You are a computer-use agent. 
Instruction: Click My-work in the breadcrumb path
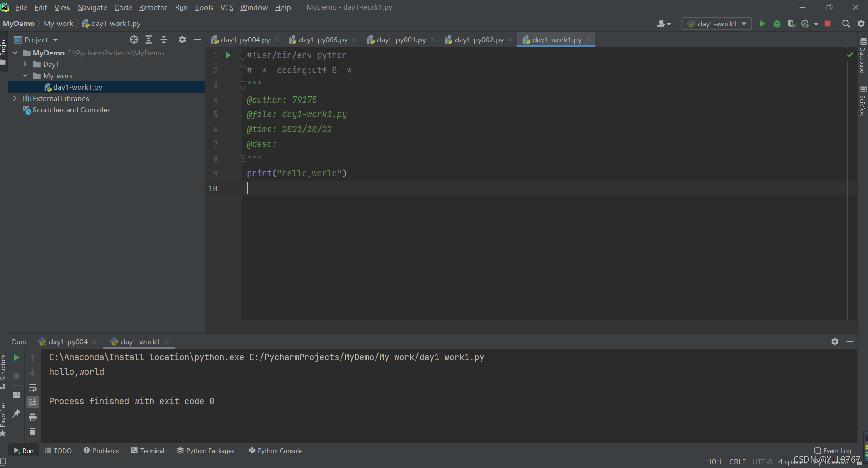pos(58,23)
